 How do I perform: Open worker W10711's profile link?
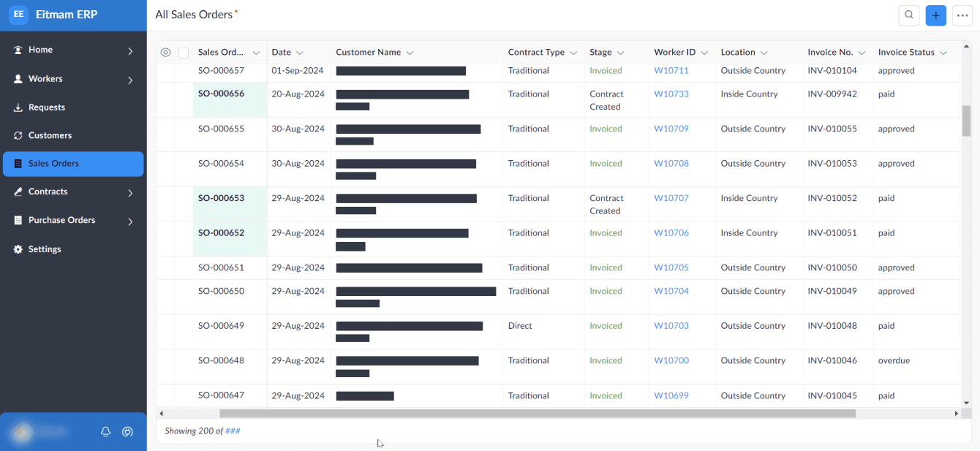pos(671,70)
